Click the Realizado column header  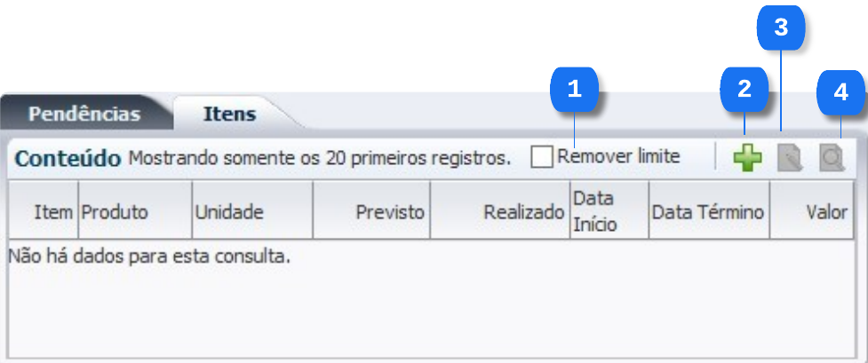(x=500, y=210)
